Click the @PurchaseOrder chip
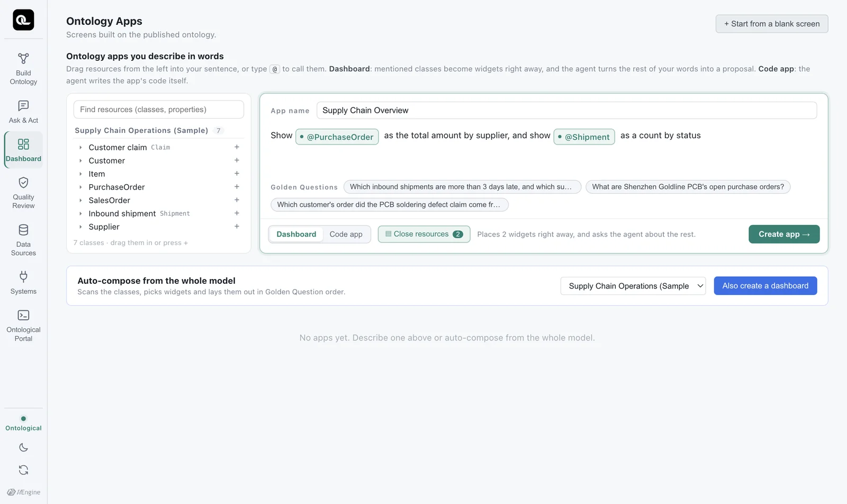 337,137
